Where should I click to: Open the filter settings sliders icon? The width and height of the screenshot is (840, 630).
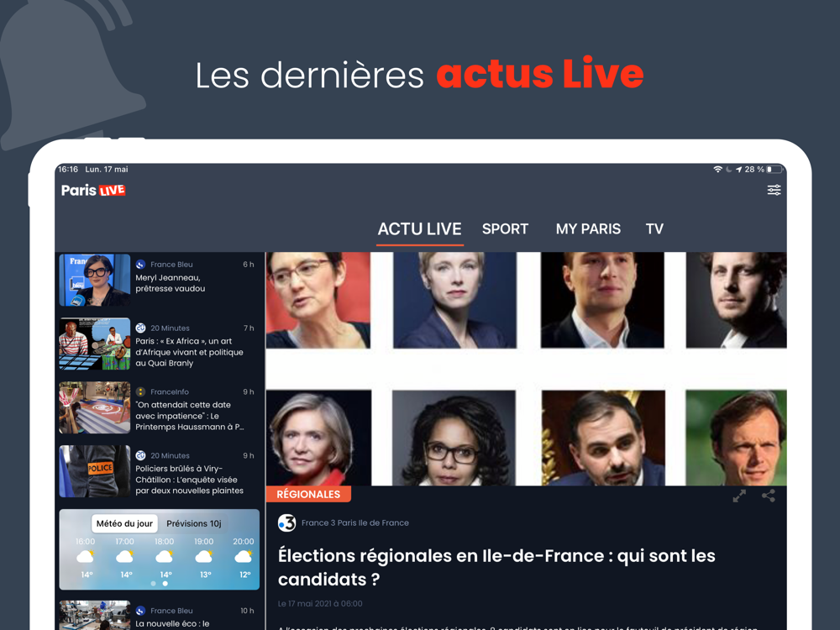774,190
